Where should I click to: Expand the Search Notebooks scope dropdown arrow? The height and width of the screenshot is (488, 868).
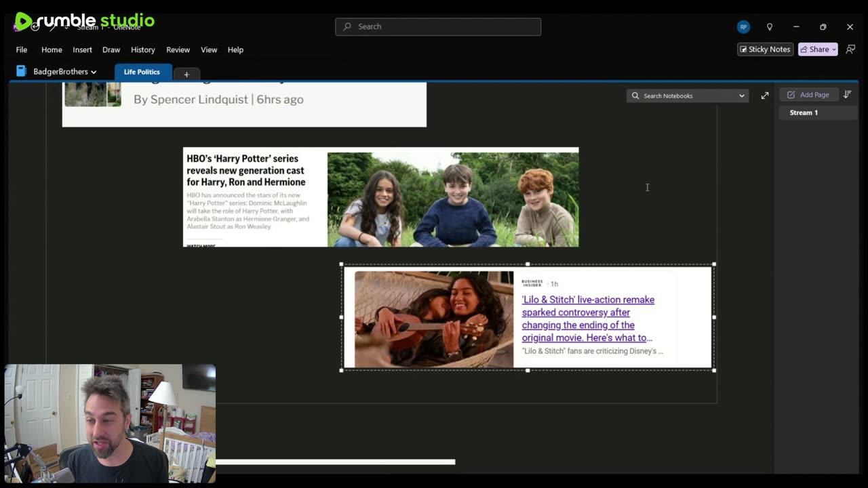click(741, 96)
